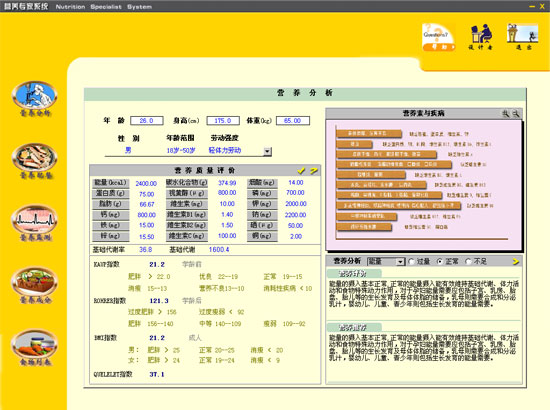This screenshot has width=550, height=410.
Task: Show the designer icon at top right
Action: [x=481, y=36]
